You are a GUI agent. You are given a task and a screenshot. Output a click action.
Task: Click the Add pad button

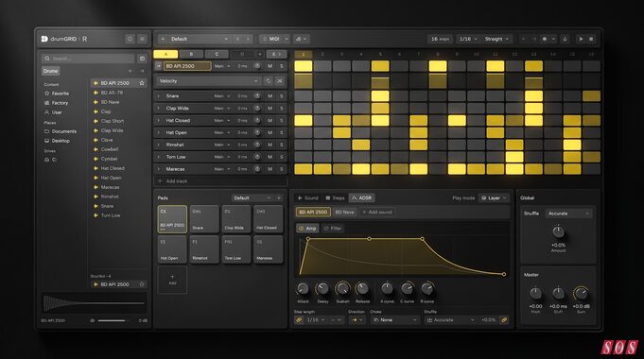point(172,280)
